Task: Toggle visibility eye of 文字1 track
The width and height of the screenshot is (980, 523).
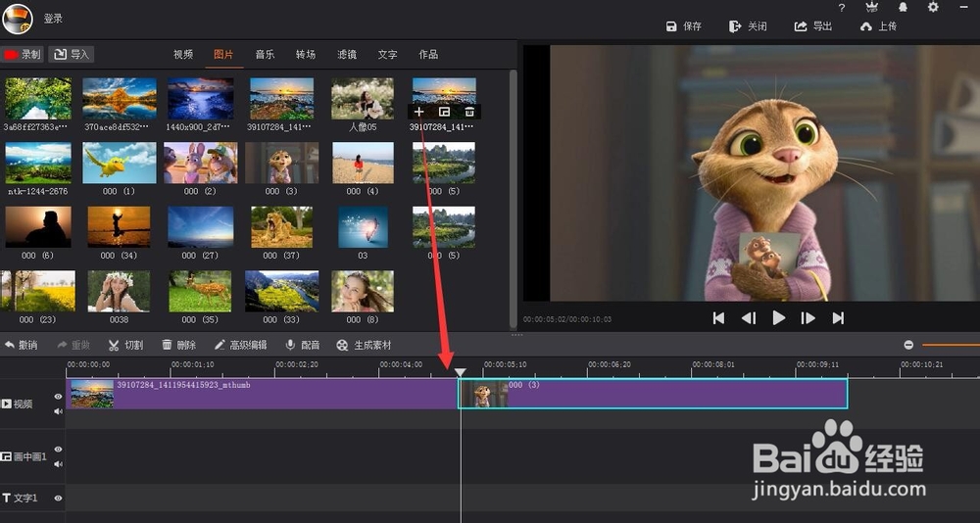Action: point(58,498)
